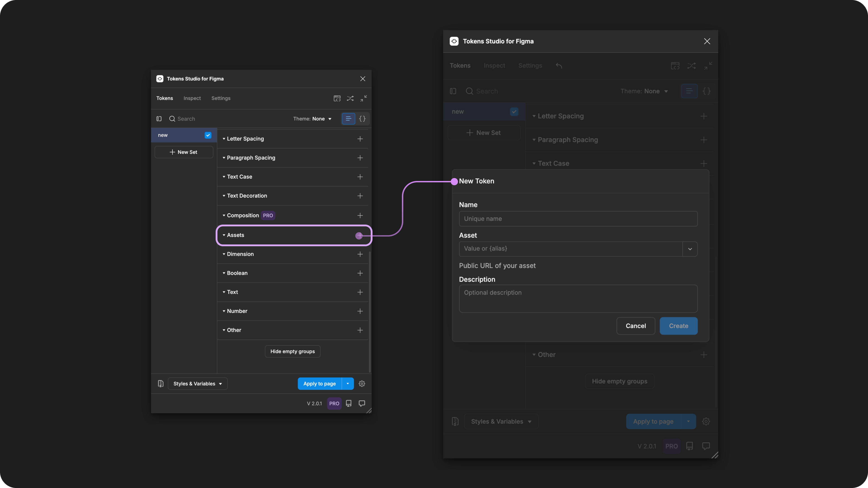Toggle the sidebar panel icon in left window
This screenshot has width=868, height=488.
click(159, 119)
